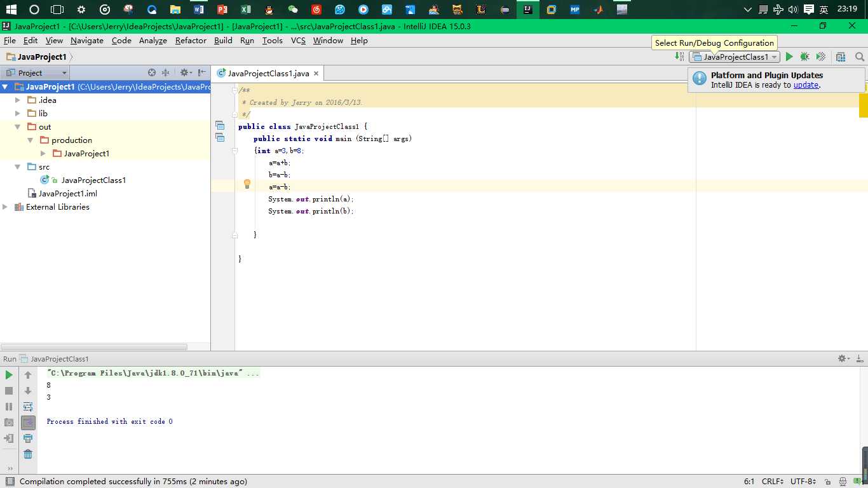Click the update link in the notification

point(806,85)
